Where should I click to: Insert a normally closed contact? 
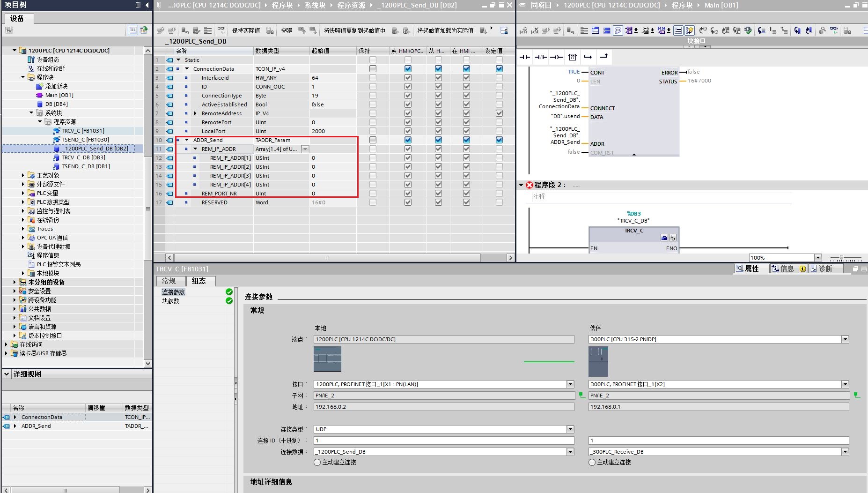pyautogui.click(x=541, y=57)
